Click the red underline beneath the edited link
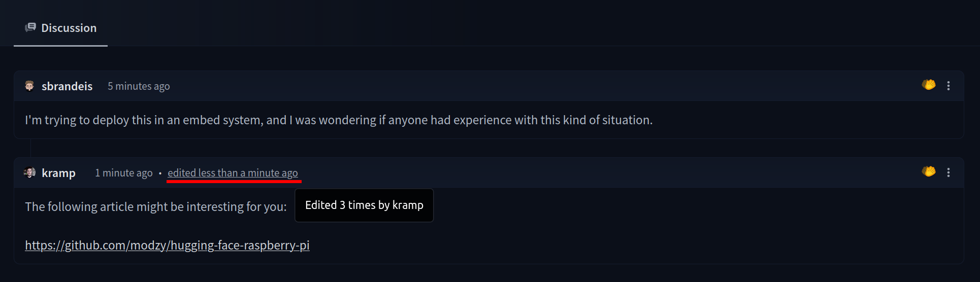The image size is (980, 282). [234, 181]
